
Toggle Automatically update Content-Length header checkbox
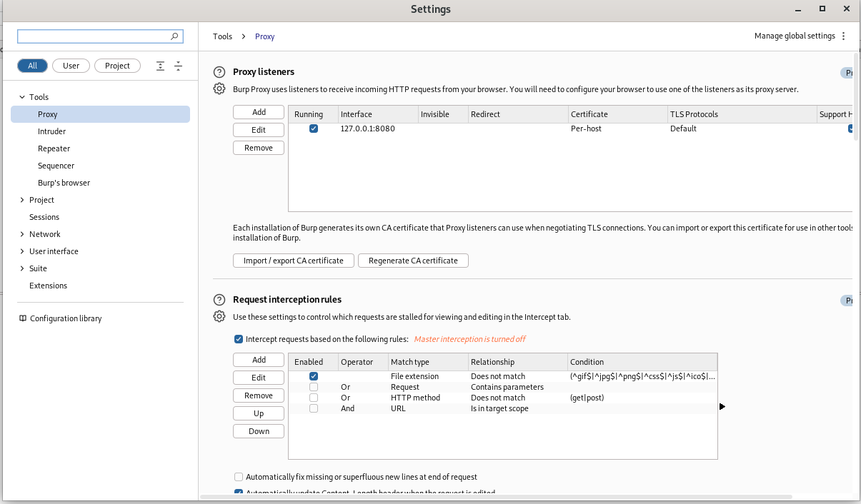(239, 493)
